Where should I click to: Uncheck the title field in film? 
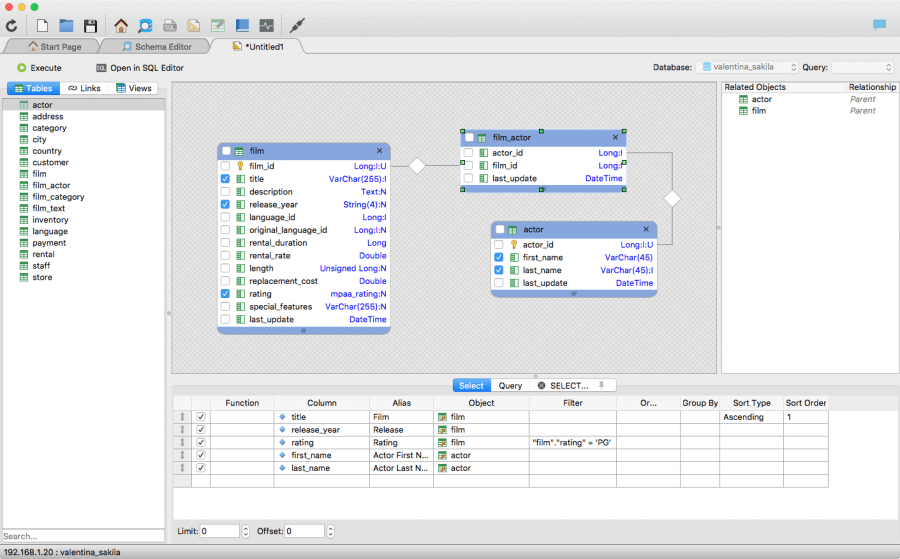tap(225, 179)
